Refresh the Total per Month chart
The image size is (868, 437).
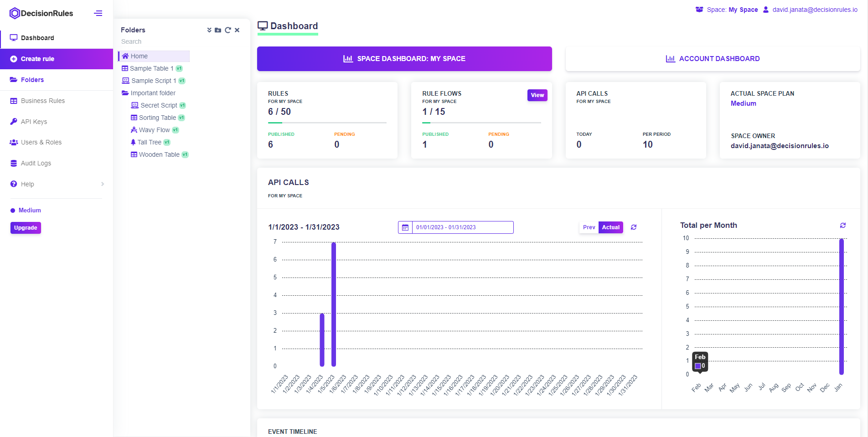coord(843,226)
